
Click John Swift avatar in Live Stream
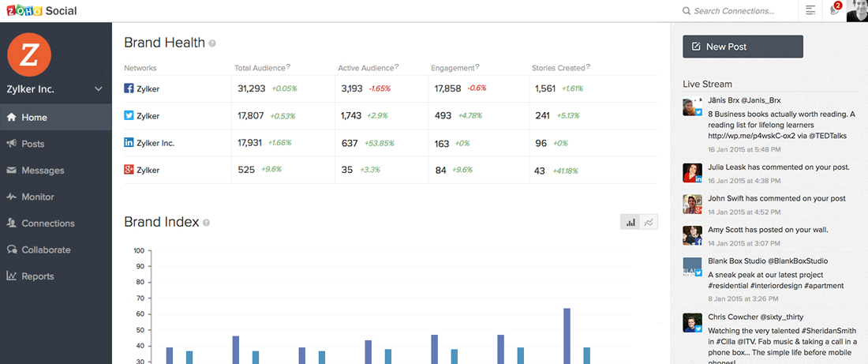(693, 205)
